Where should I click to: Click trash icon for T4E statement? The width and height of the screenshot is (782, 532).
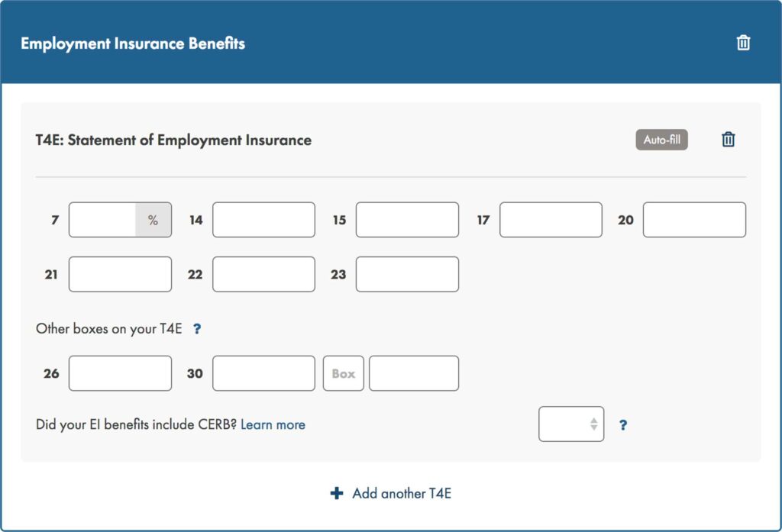click(729, 140)
